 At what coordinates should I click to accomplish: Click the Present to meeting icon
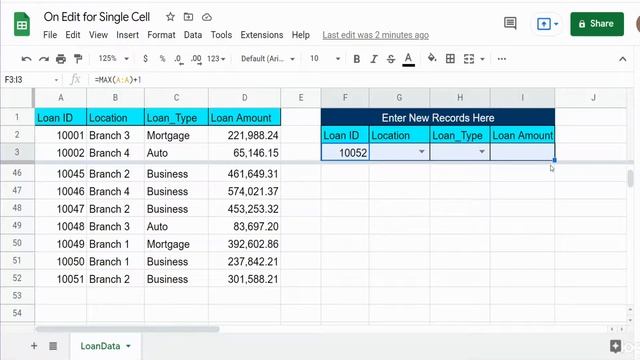pos(544,24)
